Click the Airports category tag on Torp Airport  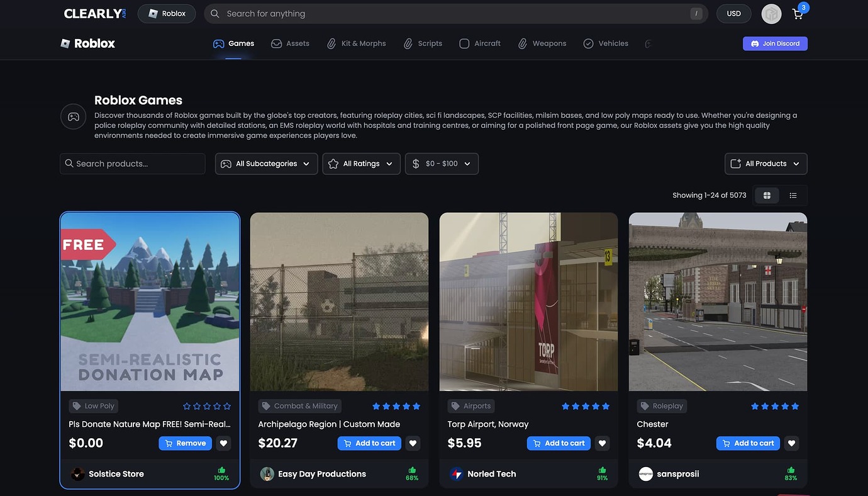tap(470, 406)
